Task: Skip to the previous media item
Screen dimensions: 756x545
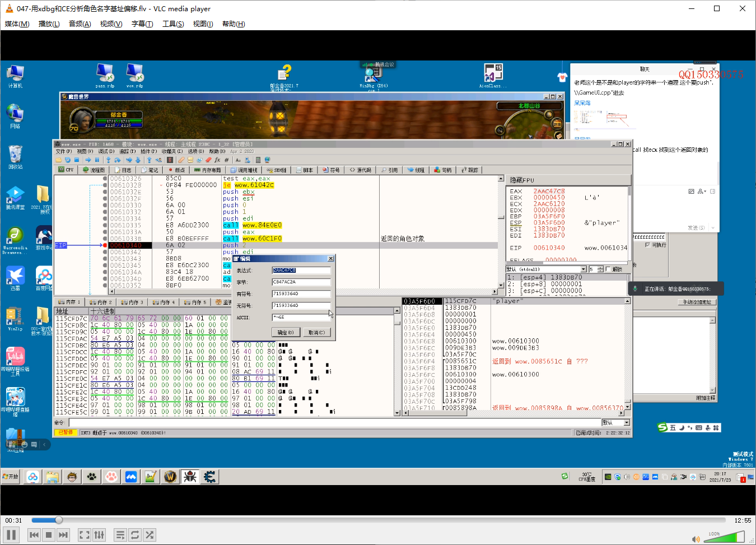Action: (x=34, y=535)
